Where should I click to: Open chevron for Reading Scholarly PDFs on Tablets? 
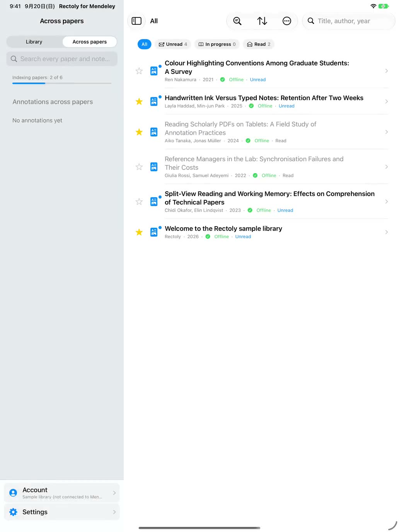[387, 132]
